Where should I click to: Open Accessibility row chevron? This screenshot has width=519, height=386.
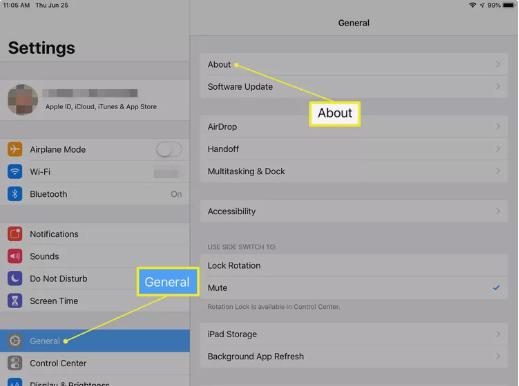coord(498,211)
